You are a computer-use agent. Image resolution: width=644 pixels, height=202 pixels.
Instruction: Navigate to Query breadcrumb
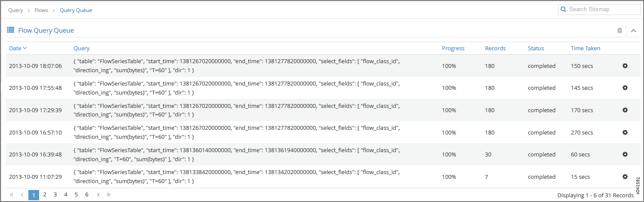point(15,10)
